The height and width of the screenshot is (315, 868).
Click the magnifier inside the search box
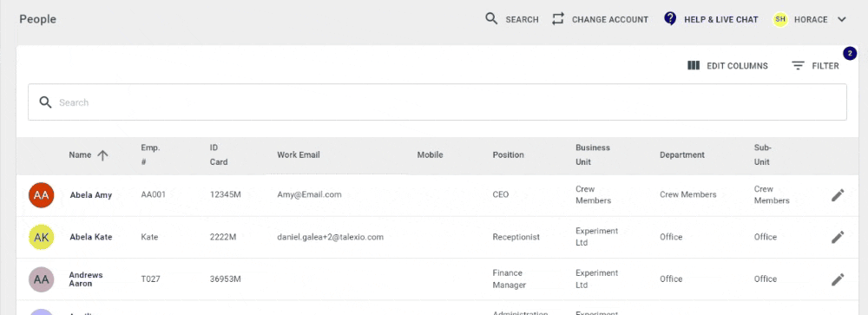45,102
